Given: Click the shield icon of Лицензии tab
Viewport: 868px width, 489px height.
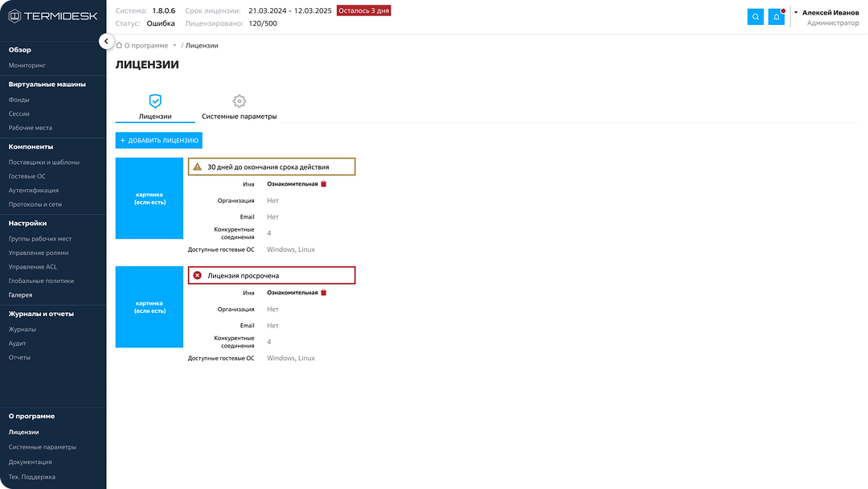Looking at the screenshot, I should [x=155, y=101].
